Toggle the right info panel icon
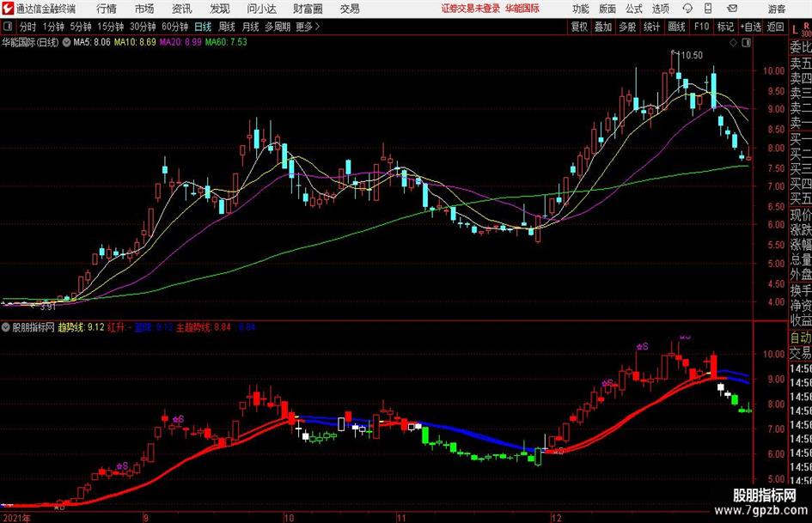Image resolution: width=812 pixels, height=523 pixels. (x=746, y=43)
